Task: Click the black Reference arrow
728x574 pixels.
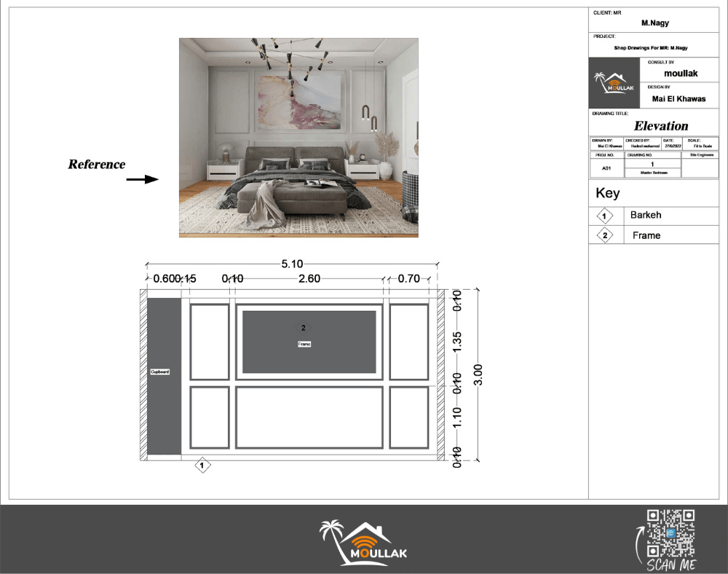Action: pos(142,179)
